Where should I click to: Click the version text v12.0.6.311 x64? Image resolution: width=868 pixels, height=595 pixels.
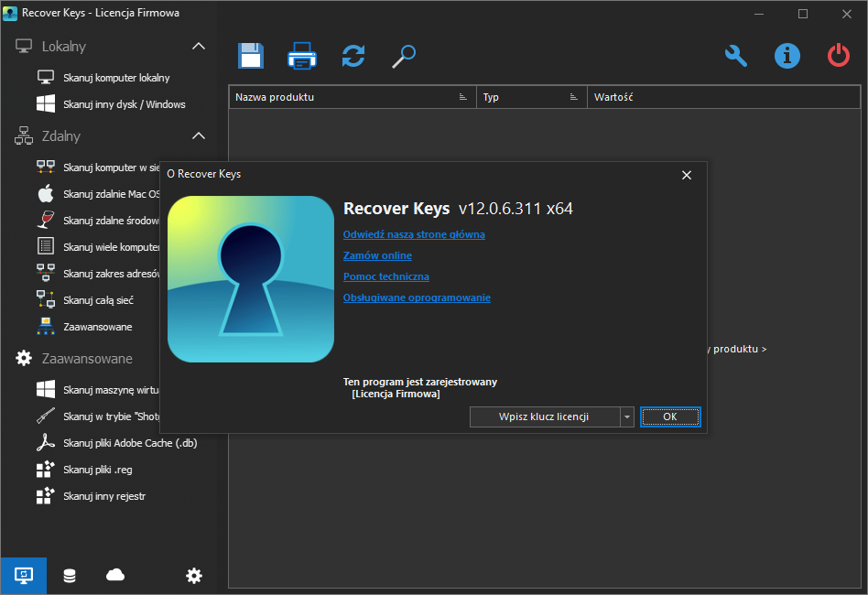click(515, 209)
